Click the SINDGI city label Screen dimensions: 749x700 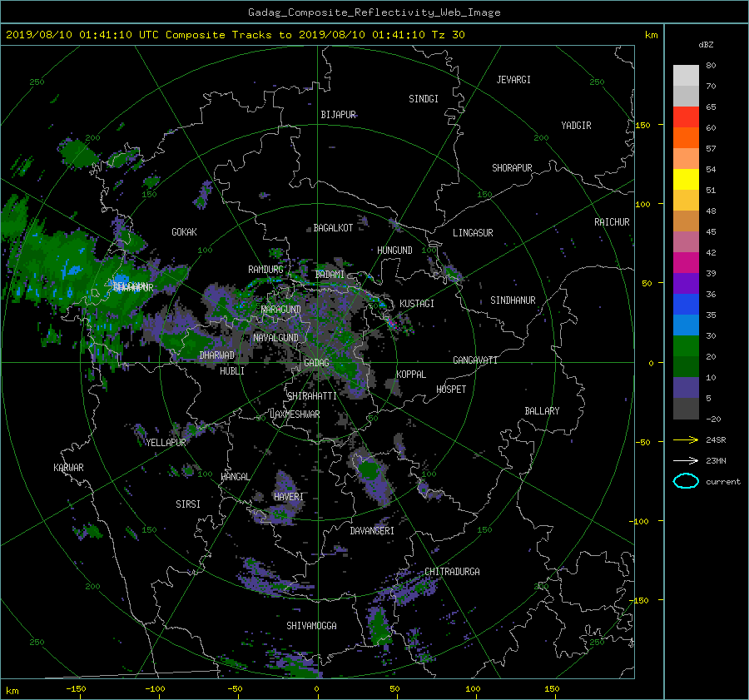point(424,99)
